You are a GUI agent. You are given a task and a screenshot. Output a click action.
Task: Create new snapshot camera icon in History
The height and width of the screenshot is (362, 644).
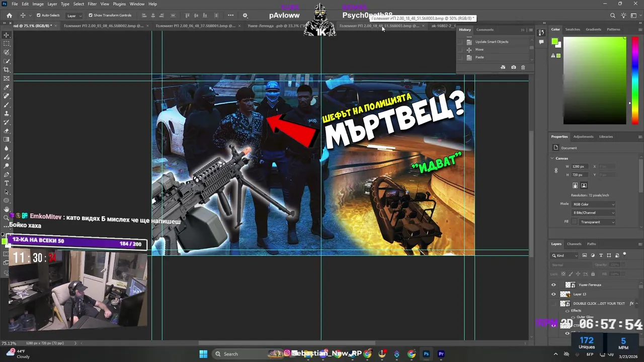[x=513, y=67]
